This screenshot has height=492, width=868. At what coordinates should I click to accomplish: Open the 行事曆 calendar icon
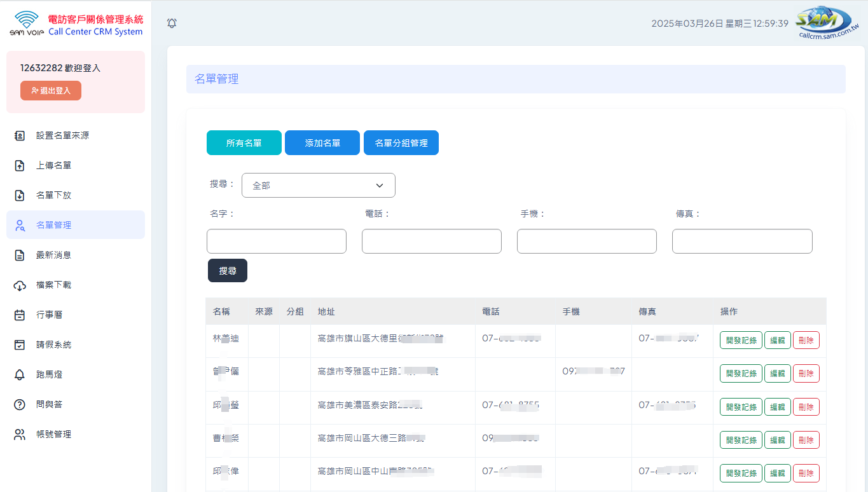(20, 315)
